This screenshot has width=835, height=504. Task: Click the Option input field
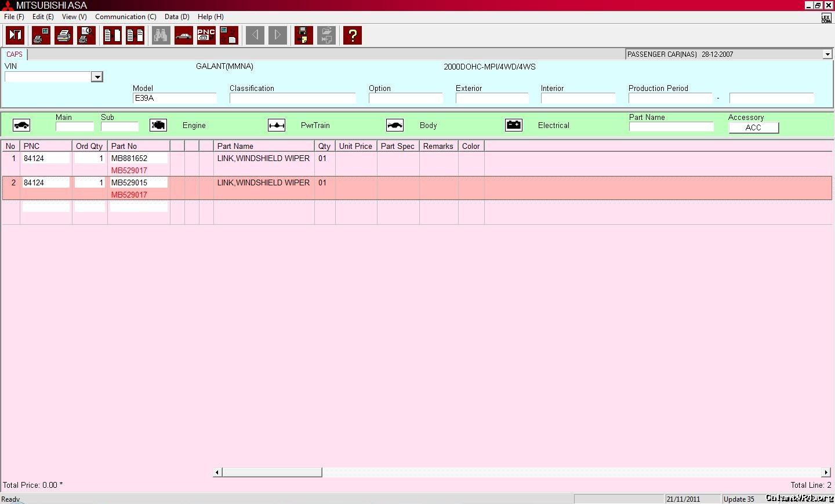406,98
